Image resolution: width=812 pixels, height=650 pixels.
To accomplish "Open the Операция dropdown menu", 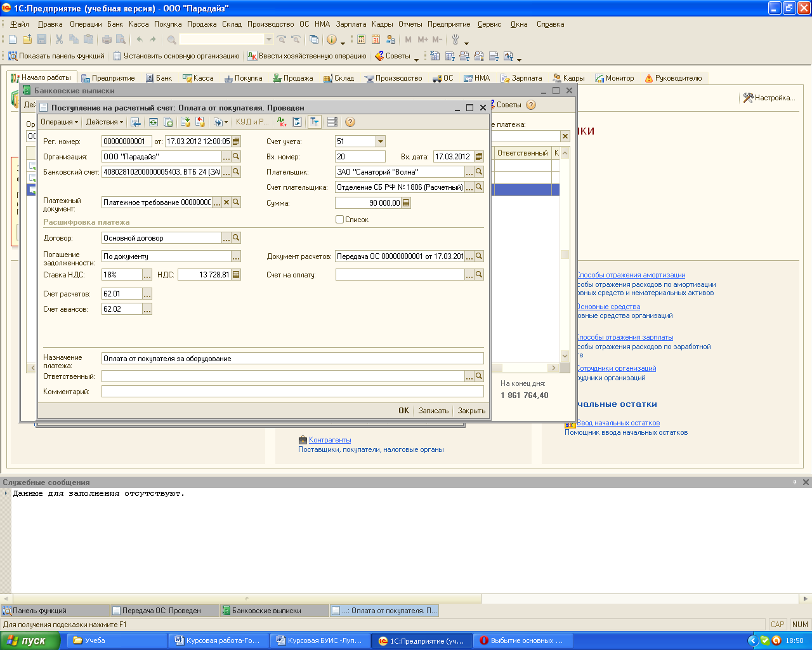I will click(x=59, y=122).
